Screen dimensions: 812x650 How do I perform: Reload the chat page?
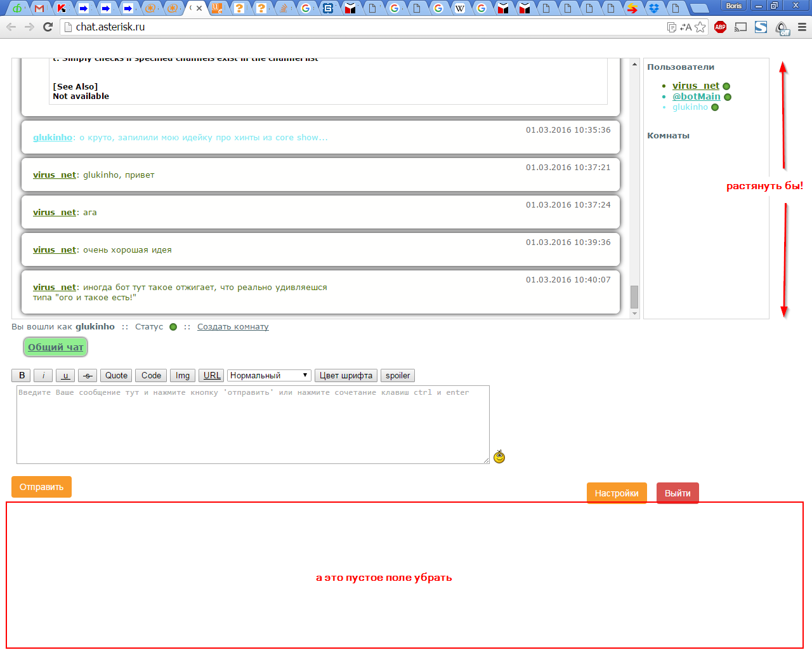[48, 27]
